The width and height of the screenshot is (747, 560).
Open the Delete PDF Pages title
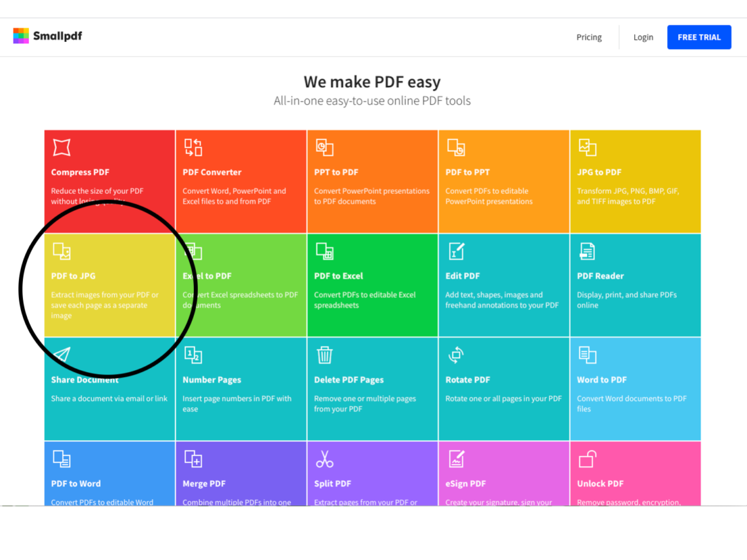coord(349,380)
